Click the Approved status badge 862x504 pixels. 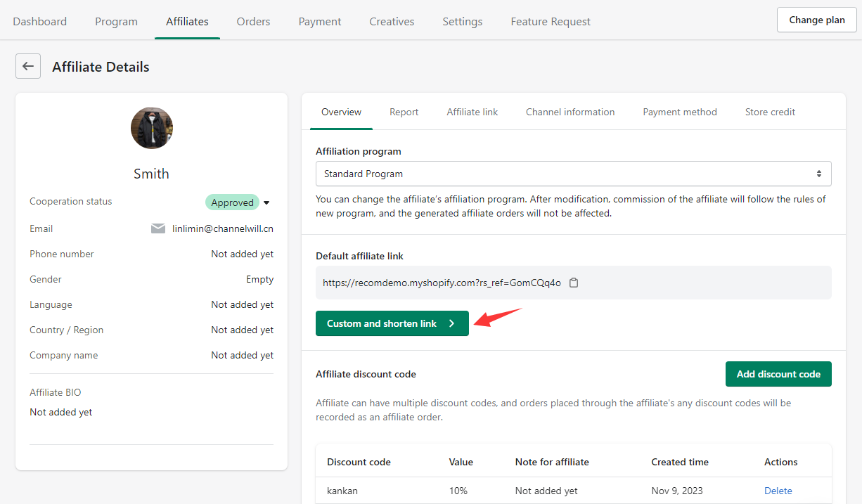coord(232,202)
